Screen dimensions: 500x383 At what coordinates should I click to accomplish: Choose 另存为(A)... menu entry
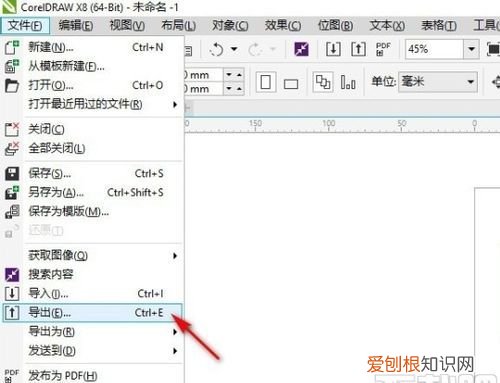pos(93,193)
